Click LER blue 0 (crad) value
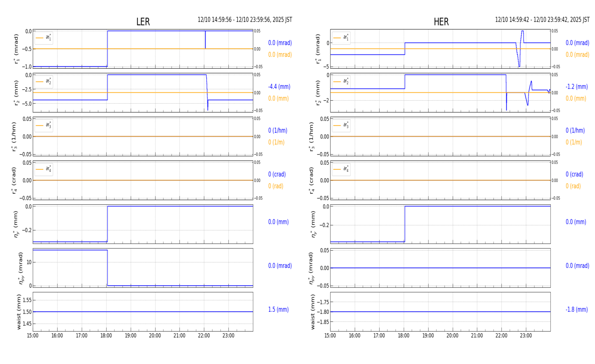Viewport: 595px width, 364px height. [277, 174]
